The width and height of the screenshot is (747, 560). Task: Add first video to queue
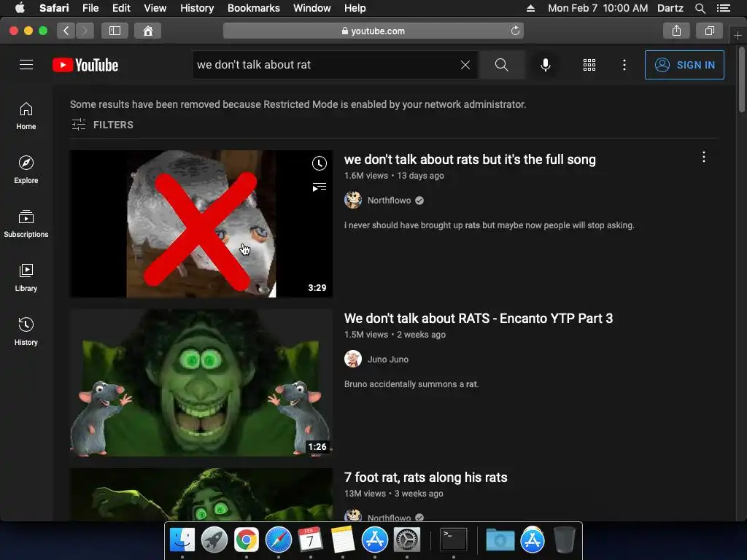pyautogui.click(x=320, y=187)
